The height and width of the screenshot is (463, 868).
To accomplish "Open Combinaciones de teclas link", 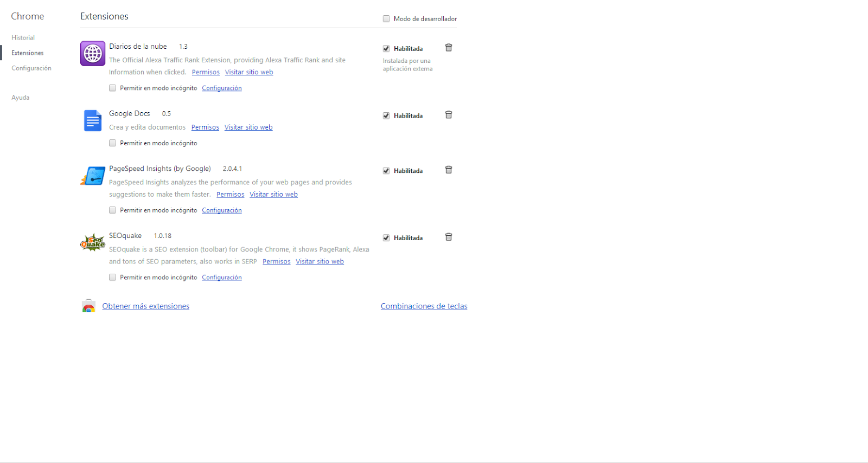I will click(x=424, y=306).
